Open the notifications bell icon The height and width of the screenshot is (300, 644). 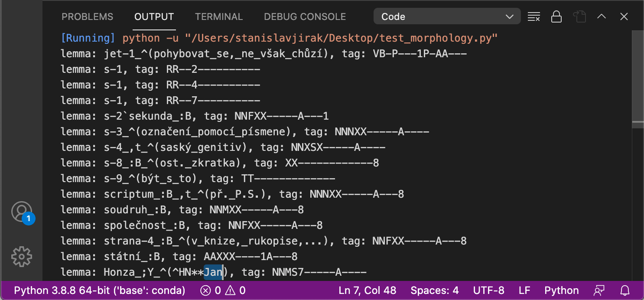click(625, 290)
